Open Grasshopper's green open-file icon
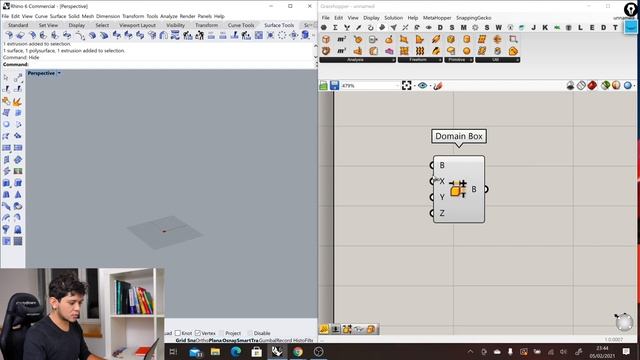 pos(323,85)
